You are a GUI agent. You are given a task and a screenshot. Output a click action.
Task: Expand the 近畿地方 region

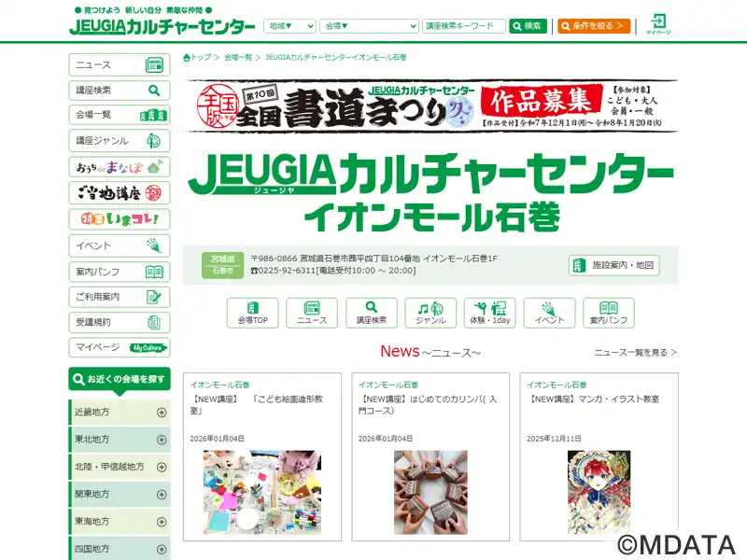[120, 412]
